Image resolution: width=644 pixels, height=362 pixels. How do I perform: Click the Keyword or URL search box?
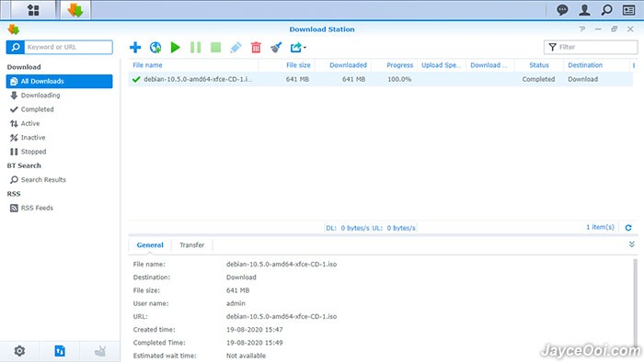[68, 47]
